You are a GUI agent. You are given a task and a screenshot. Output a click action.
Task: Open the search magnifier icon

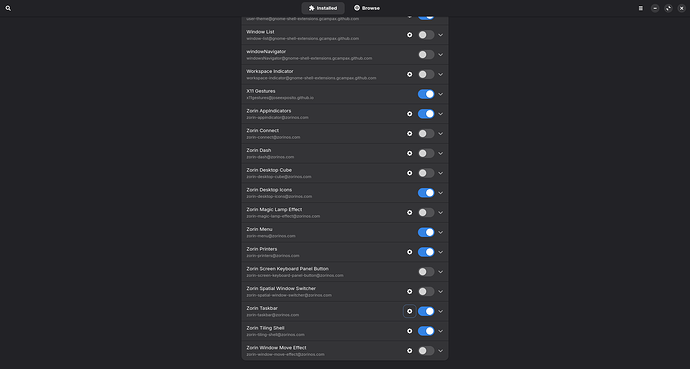[x=8, y=8]
